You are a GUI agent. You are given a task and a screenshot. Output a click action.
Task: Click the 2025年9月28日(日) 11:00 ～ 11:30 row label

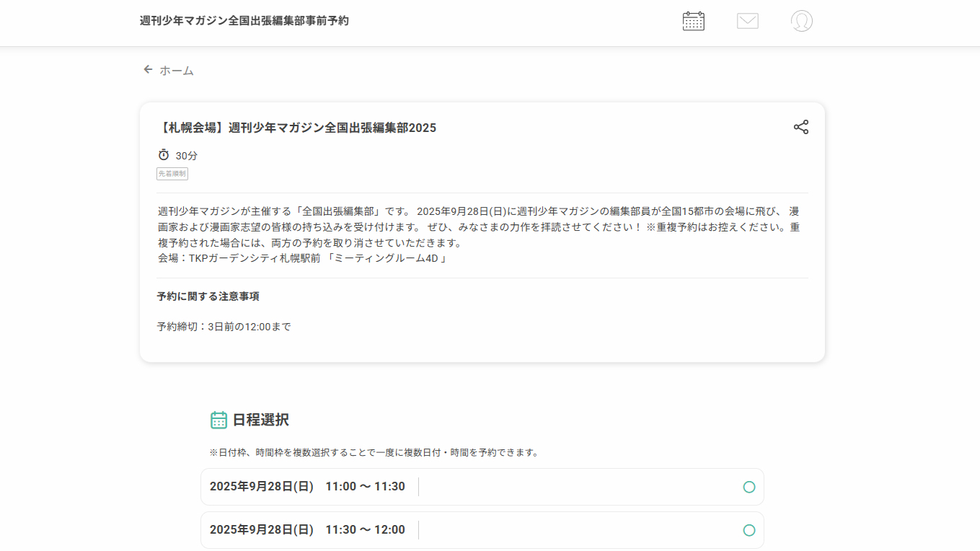pos(307,487)
